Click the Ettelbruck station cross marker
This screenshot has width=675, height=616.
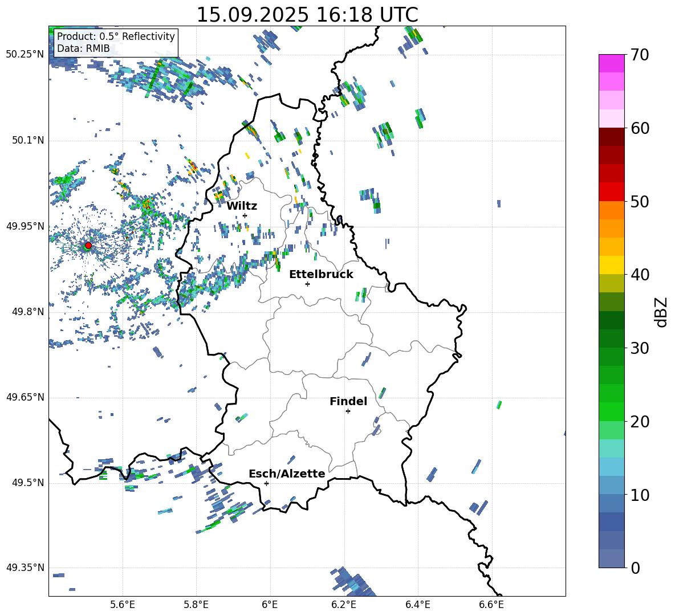pos(307,284)
